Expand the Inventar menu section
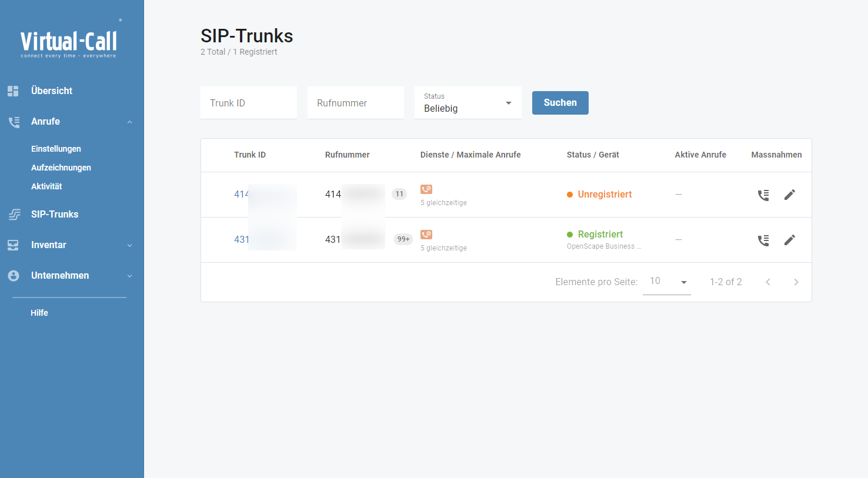The image size is (868, 478). (130, 245)
